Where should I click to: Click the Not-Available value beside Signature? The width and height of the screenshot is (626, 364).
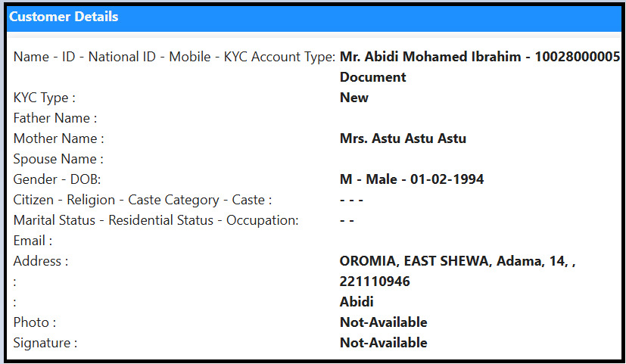383,343
